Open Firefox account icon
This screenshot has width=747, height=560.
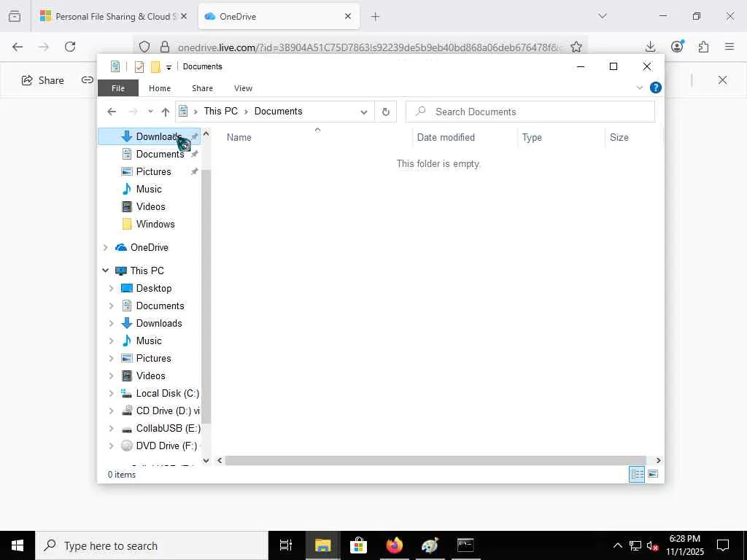677,46
